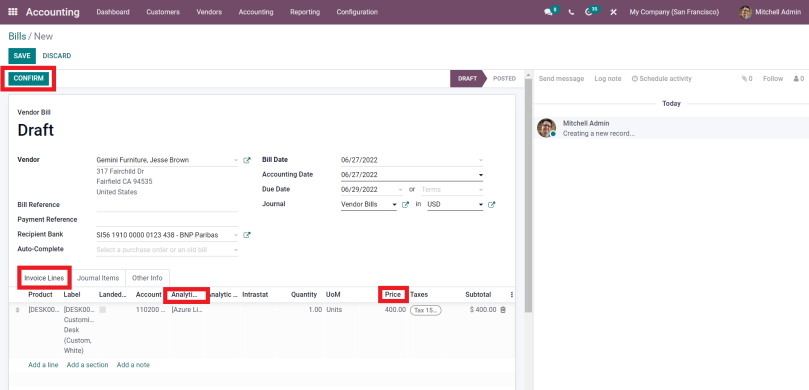Open the Accounting menu item
809x390 pixels.
[256, 12]
